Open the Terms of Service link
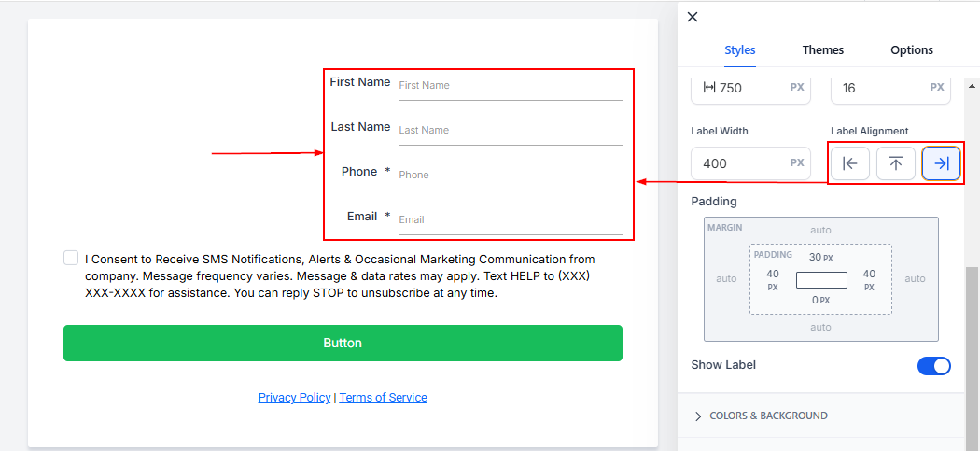This screenshot has height=451, width=980. tap(383, 398)
